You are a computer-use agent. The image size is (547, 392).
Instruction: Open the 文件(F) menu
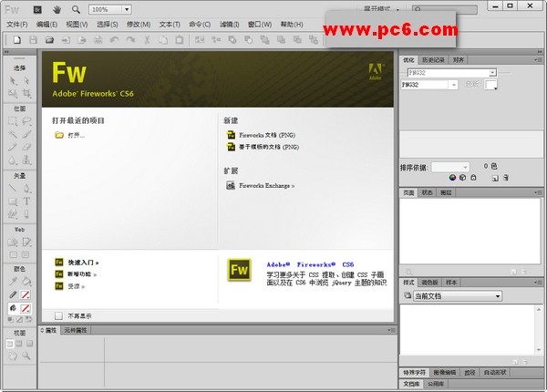point(17,25)
